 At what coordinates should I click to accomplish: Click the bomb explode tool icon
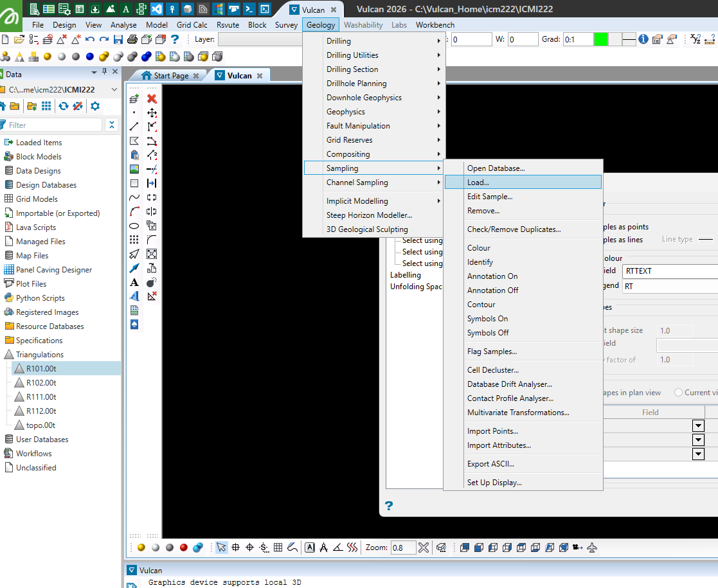[x=152, y=283]
